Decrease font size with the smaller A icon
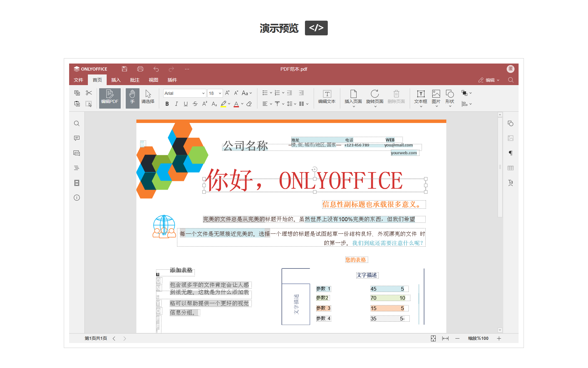 [236, 93]
